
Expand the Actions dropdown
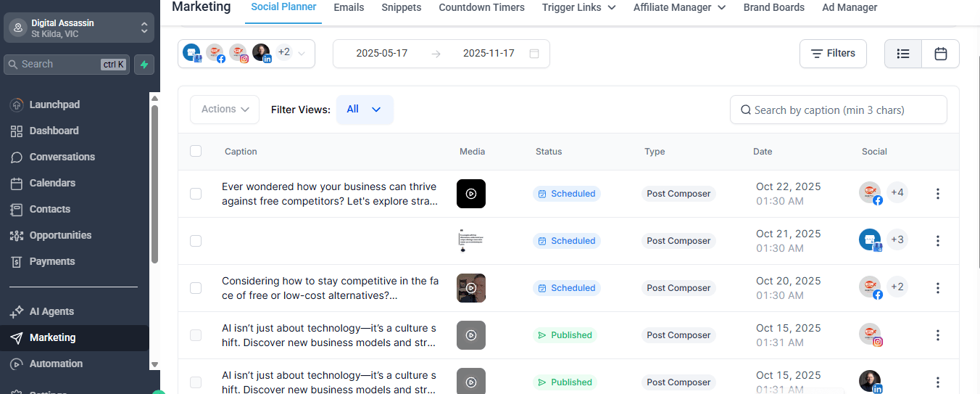click(x=225, y=110)
